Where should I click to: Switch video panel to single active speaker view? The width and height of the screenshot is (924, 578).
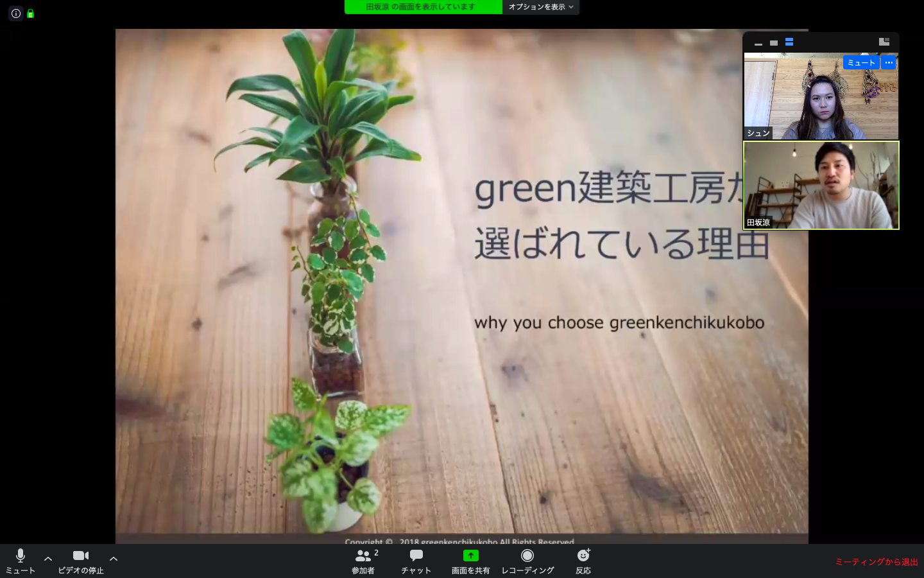(x=774, y=43)
